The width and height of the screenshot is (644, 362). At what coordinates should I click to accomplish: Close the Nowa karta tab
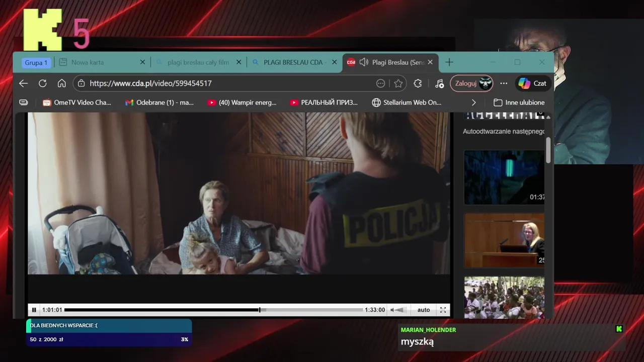[142, 62]
